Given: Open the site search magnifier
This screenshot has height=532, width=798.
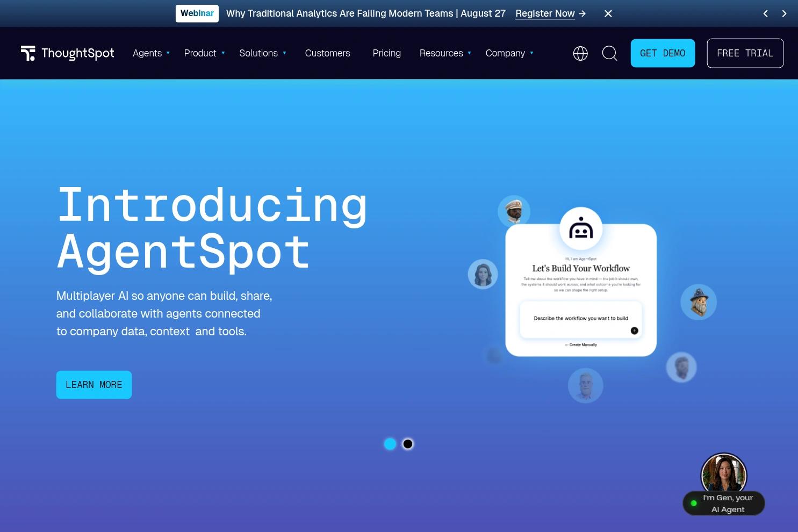Looking at the screenshot, I should click(x=609, y=53).
